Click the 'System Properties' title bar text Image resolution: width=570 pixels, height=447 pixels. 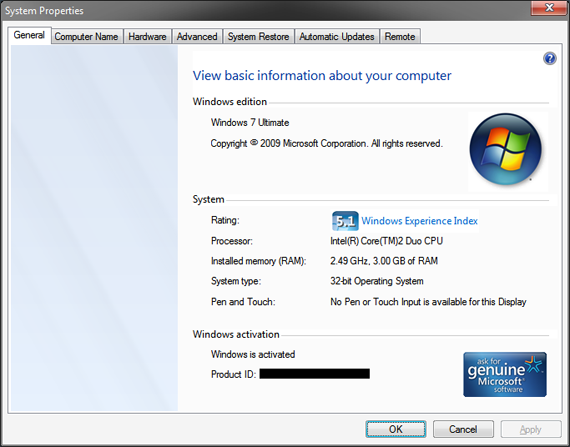point(44,11)
